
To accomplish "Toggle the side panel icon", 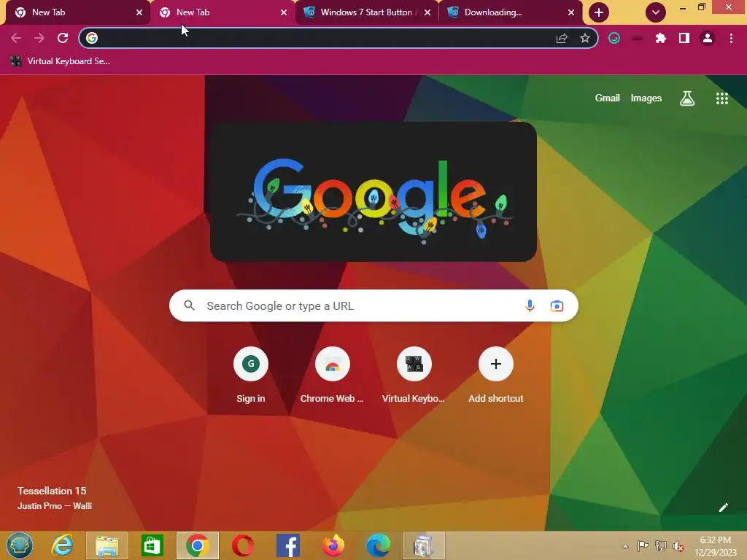I will [x=684, y=38].
